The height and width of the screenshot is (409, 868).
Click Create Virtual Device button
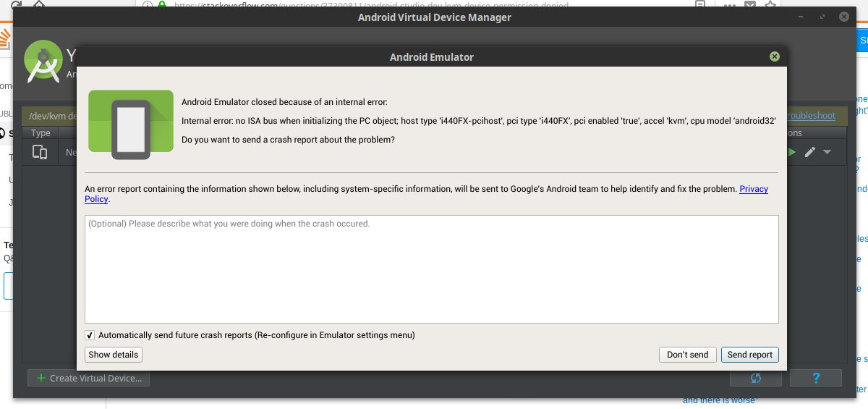88,378
